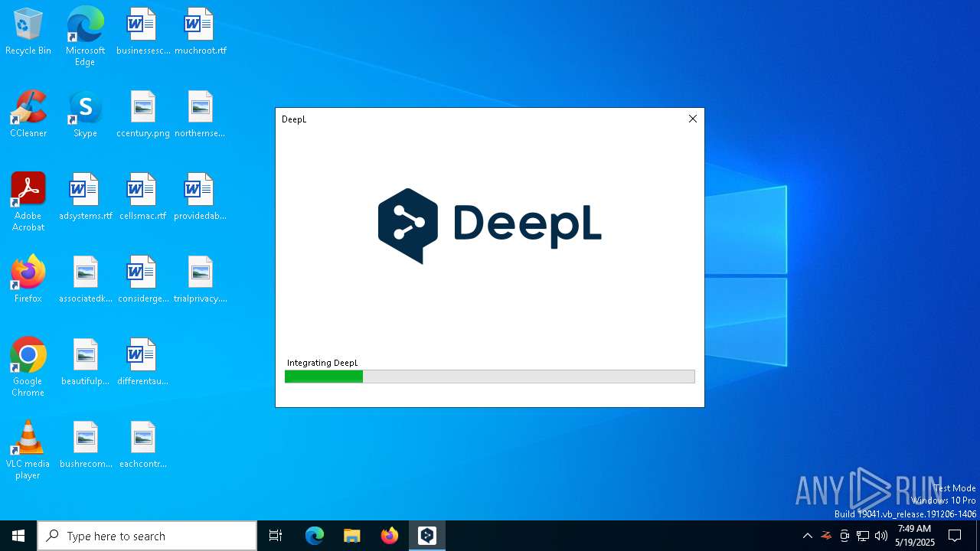
Task: Select the providedab... document
Action: (x=200, y=197)
